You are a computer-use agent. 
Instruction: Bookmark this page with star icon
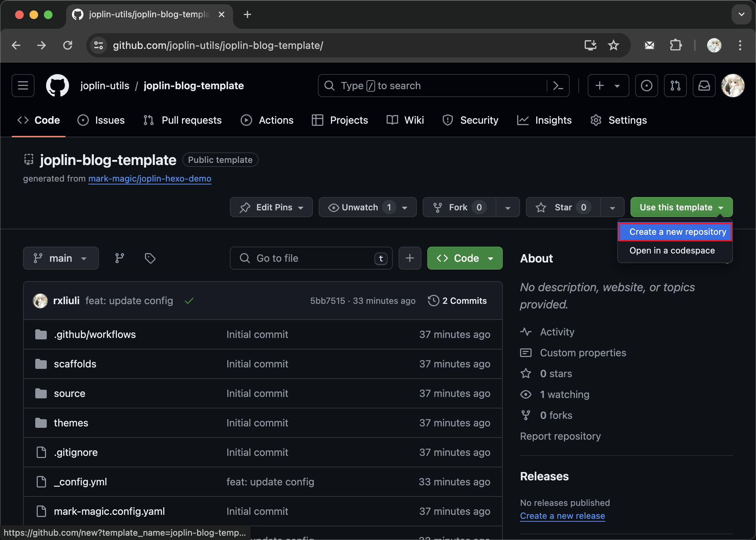point(613,45)
